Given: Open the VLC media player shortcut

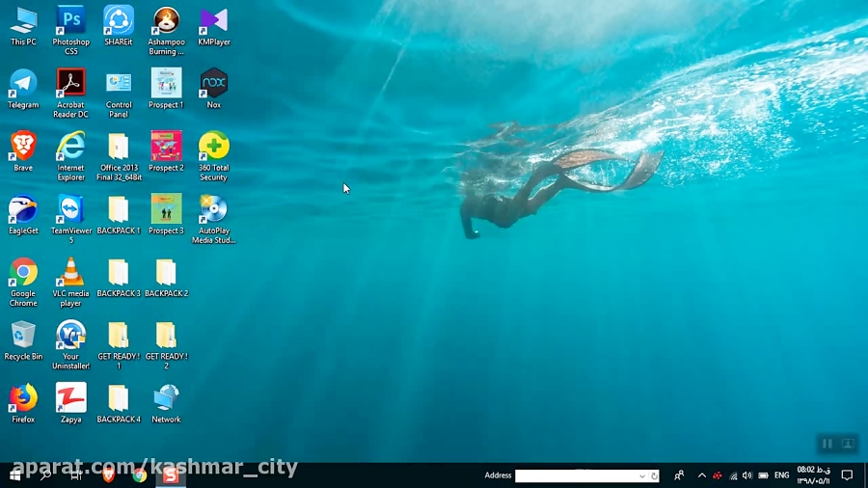Looking at the screenshot, I should (x=70, y=273).
